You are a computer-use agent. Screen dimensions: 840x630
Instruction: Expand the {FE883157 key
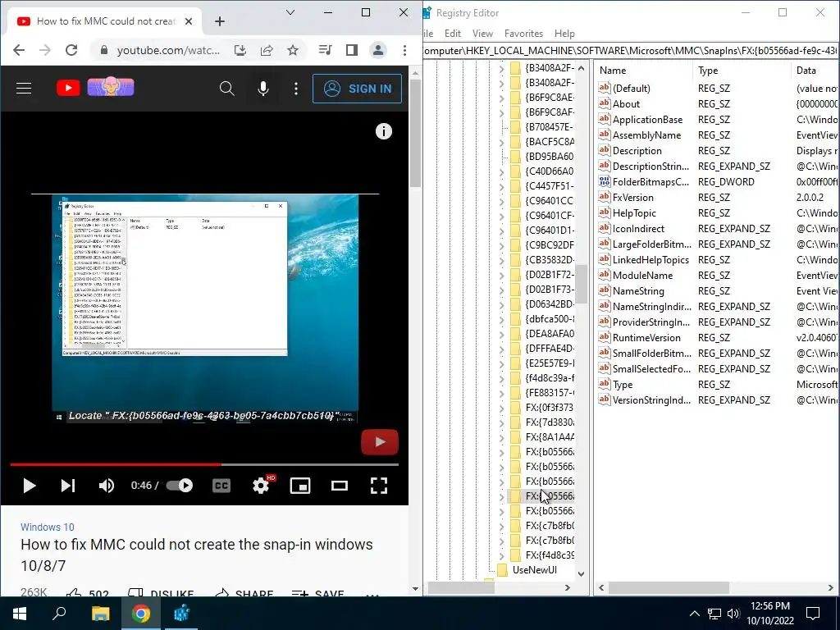coord(501,394)
